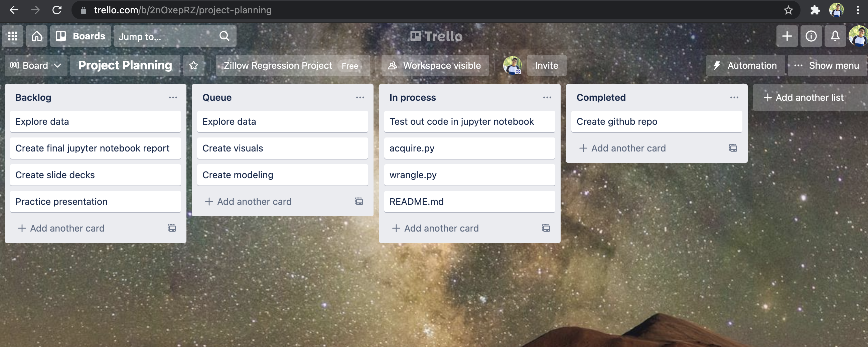Change Workspace visible visibility setting
This screenshot has height=347, width=868.
[435, 65]
